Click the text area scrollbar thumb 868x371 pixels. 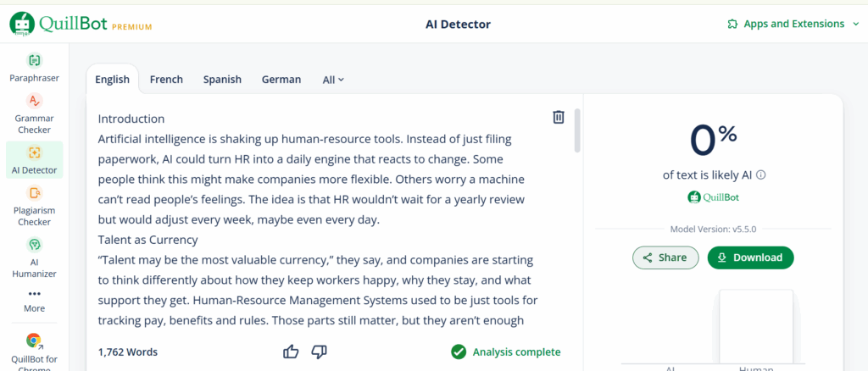[x=577, y=130]
